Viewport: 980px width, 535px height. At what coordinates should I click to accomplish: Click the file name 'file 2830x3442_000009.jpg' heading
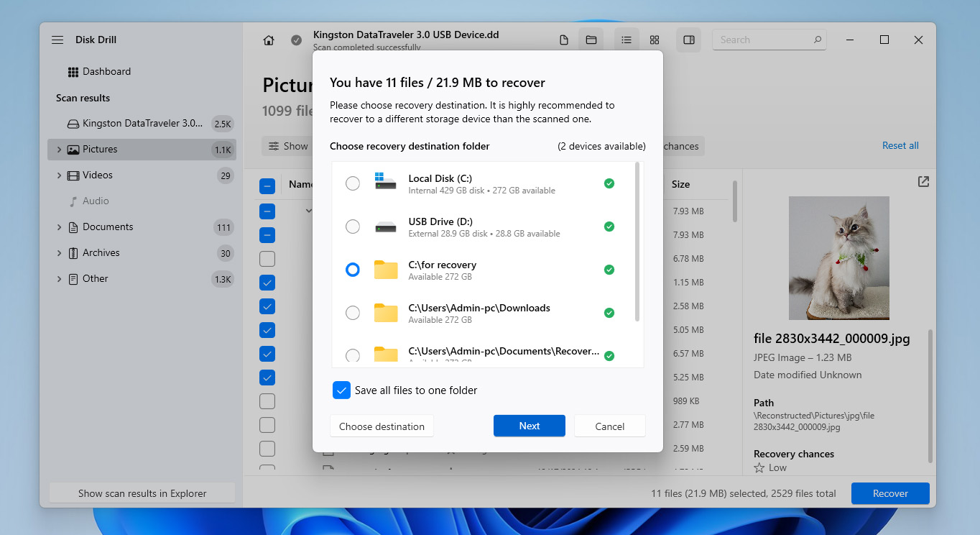[832, 339]
